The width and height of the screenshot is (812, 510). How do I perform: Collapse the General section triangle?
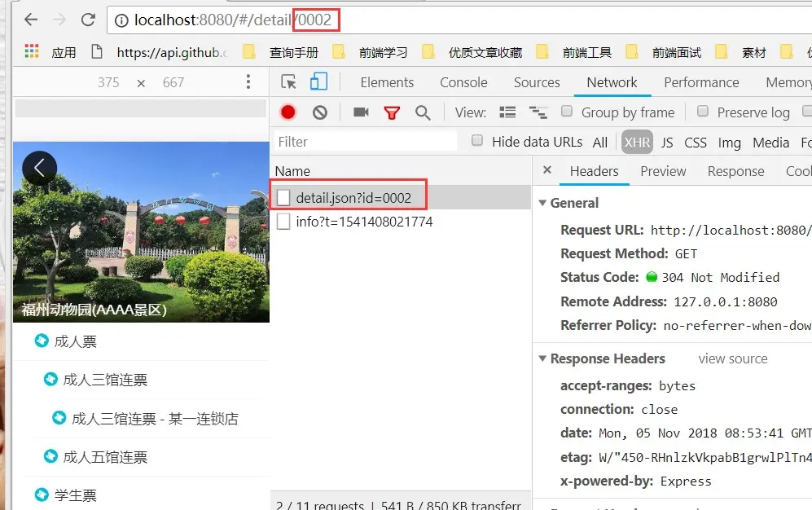coord(542,203)
